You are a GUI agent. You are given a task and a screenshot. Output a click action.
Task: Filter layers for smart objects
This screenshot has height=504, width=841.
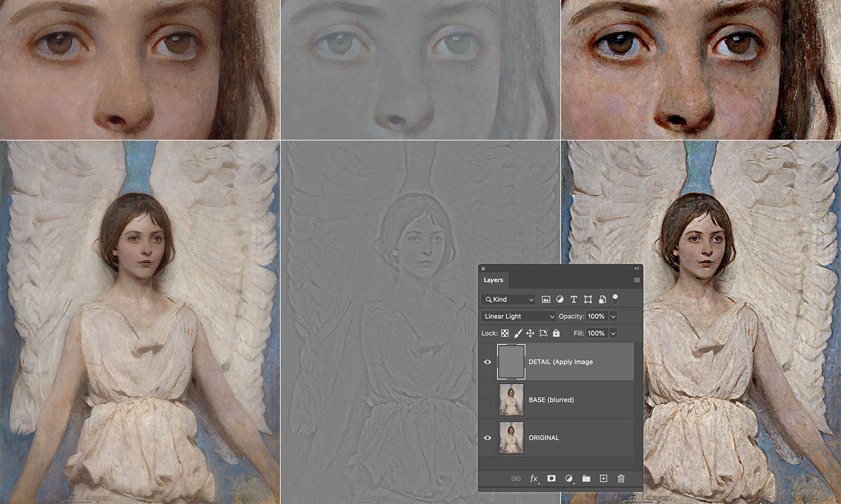click(602, 299)
